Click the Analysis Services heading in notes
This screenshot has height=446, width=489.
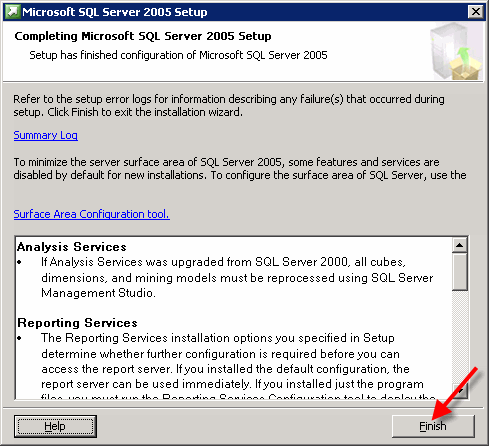72,247
